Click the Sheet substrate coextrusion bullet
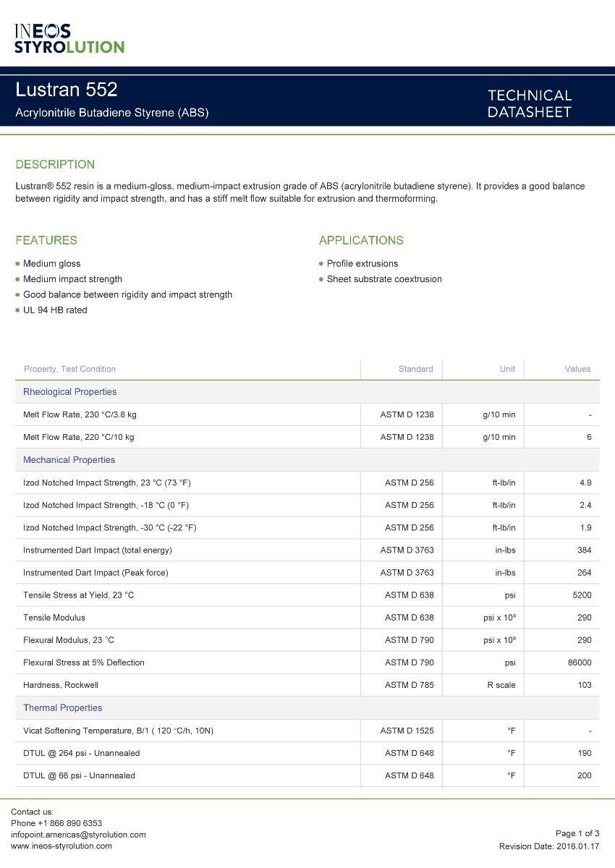 click(383, 278)
